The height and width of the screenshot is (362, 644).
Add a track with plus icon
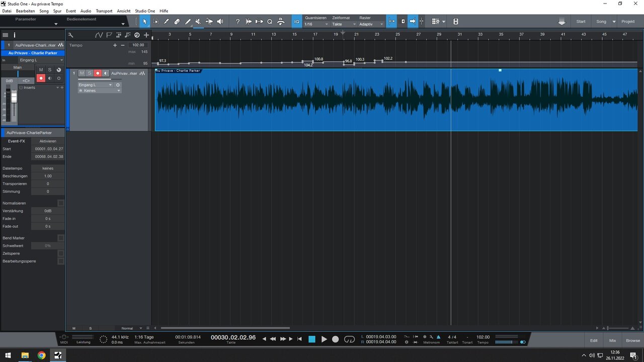[146, 35]
